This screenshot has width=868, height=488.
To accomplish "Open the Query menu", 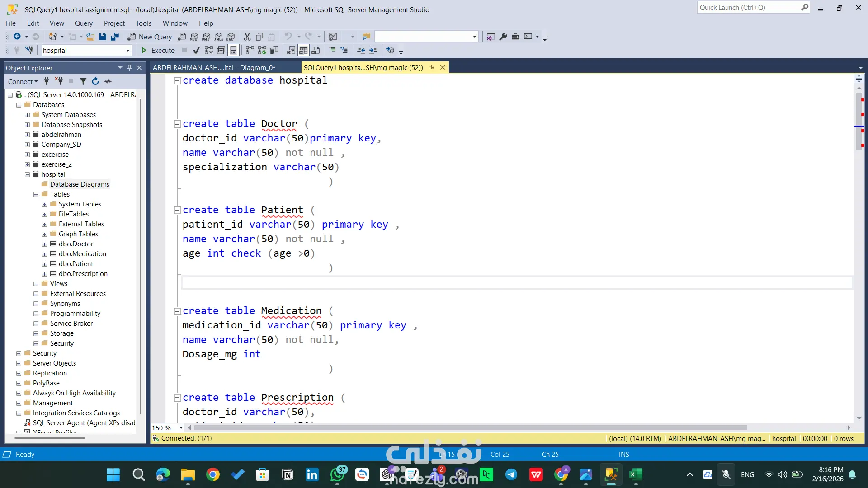I will click(84, 23).
